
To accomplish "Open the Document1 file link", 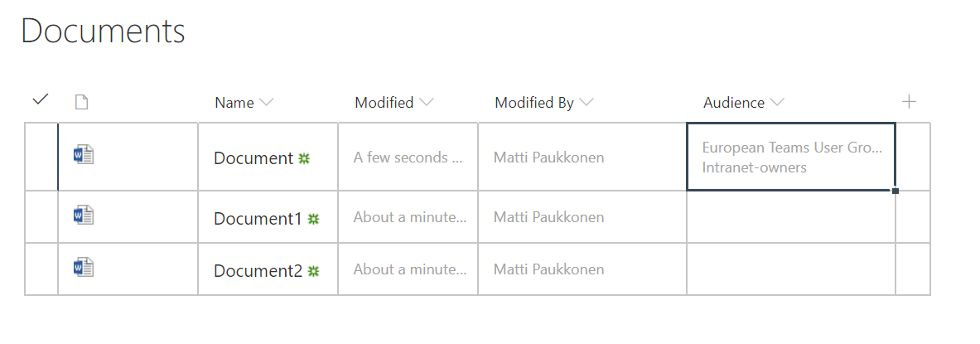I will point(258,219).
